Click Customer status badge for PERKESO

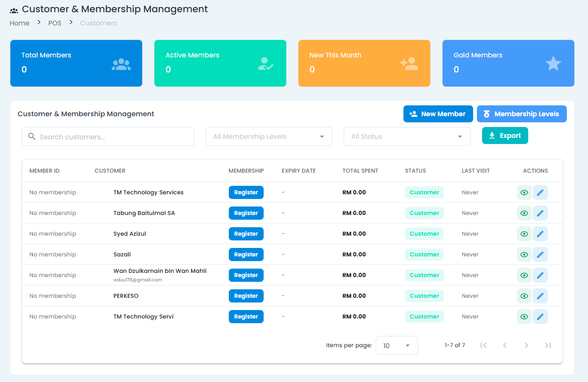[x=424, y=296]
